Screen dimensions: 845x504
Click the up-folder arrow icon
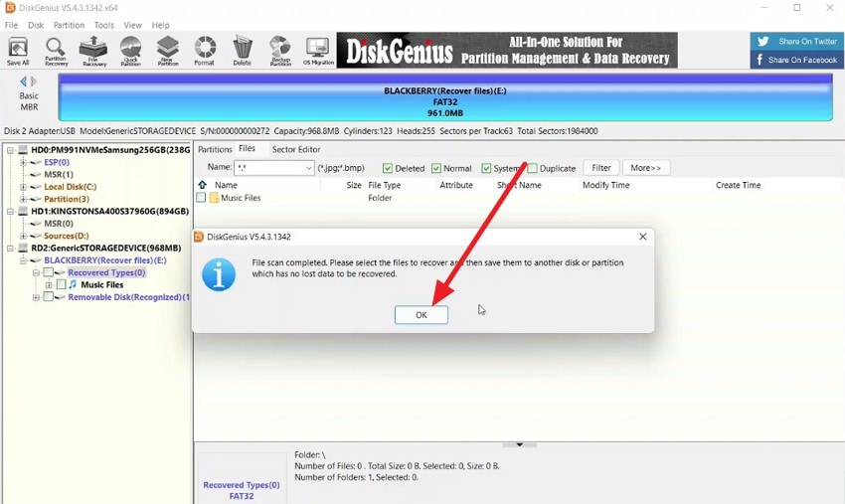point(202,185)
